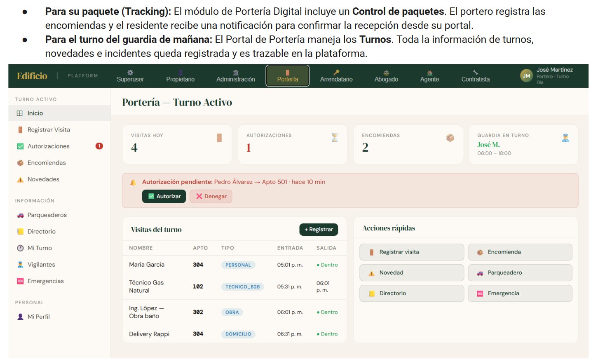598x364 pixels.
Task: Click the Parqueadero quick action button
Action: [520, 273]
